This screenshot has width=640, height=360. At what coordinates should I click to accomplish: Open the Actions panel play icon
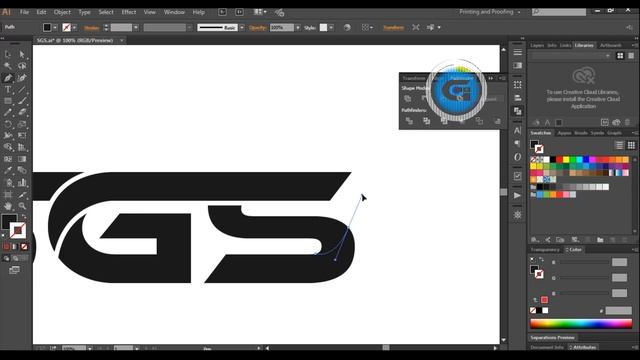pos(518,196)
